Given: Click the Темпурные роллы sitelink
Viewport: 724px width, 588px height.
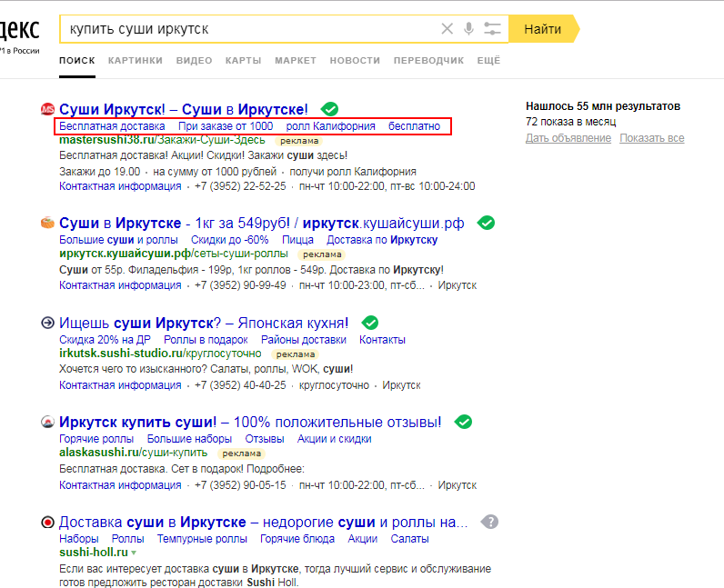Looking at the screenshot, I should (202, 539).
